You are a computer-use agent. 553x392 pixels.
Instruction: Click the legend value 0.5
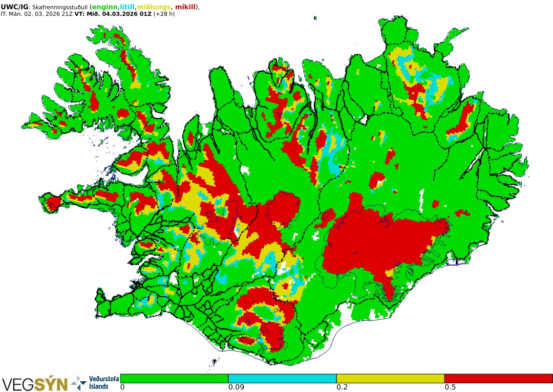tap(450, 387)
